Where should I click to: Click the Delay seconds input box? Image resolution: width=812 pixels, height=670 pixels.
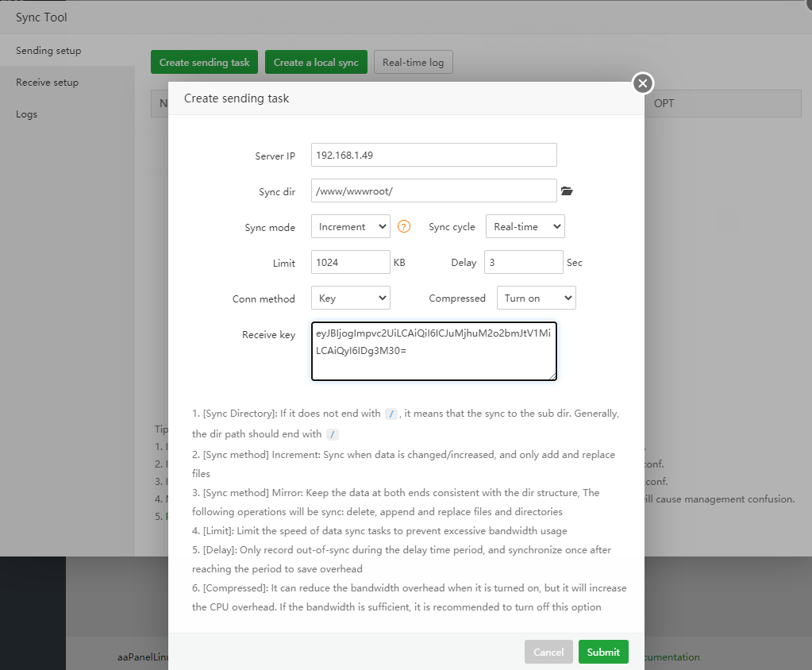[523, 263]
